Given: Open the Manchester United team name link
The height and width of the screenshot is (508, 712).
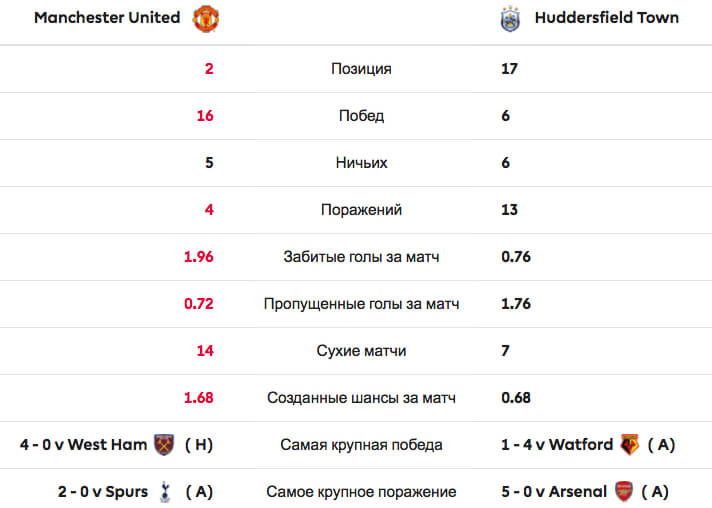Looking at the screenshot, I should (x=107, y=18).
